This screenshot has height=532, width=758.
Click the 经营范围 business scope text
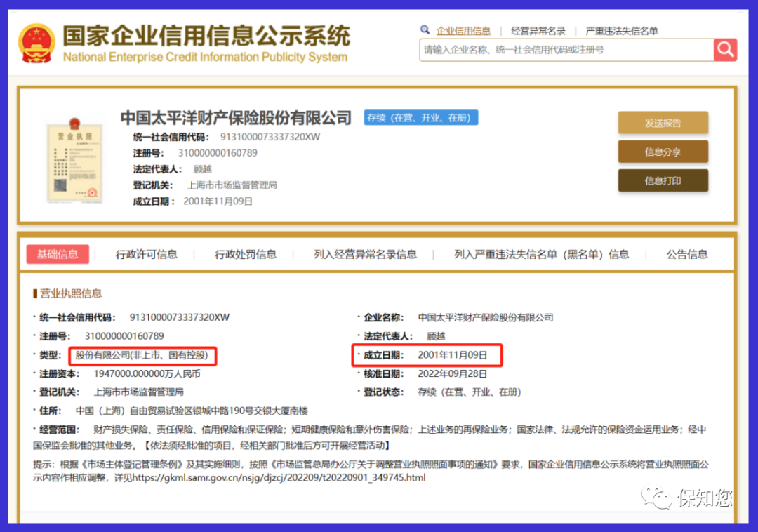point(369,437)
